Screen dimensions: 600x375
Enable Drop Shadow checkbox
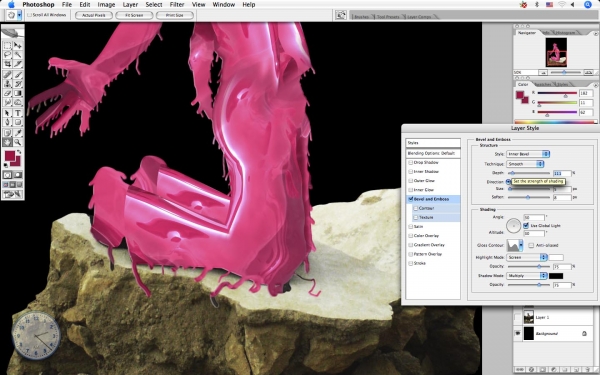(411, 163)
